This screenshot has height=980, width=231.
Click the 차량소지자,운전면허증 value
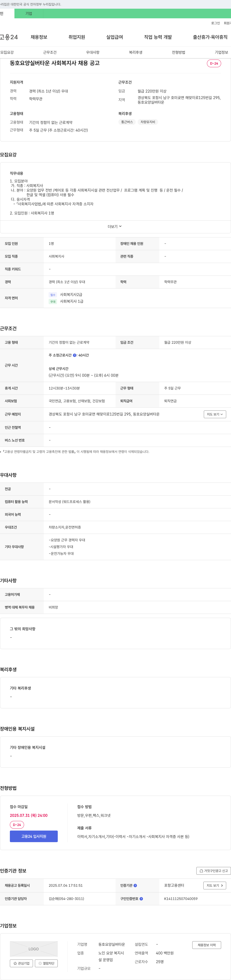64,527
